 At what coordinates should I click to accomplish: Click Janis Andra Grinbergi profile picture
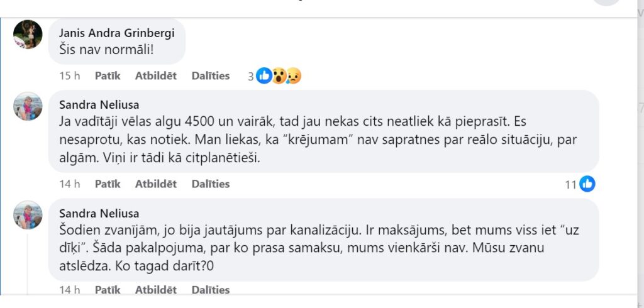28,35
